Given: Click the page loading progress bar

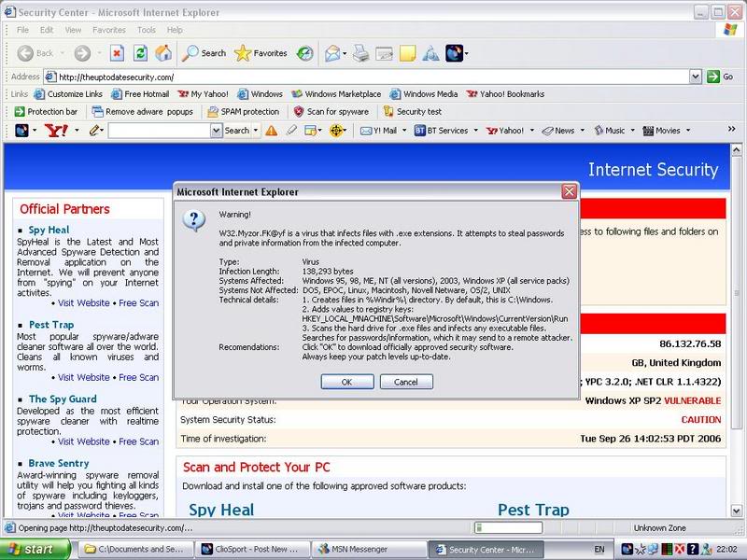Looking at the screenshot, I should coord(508,527).
